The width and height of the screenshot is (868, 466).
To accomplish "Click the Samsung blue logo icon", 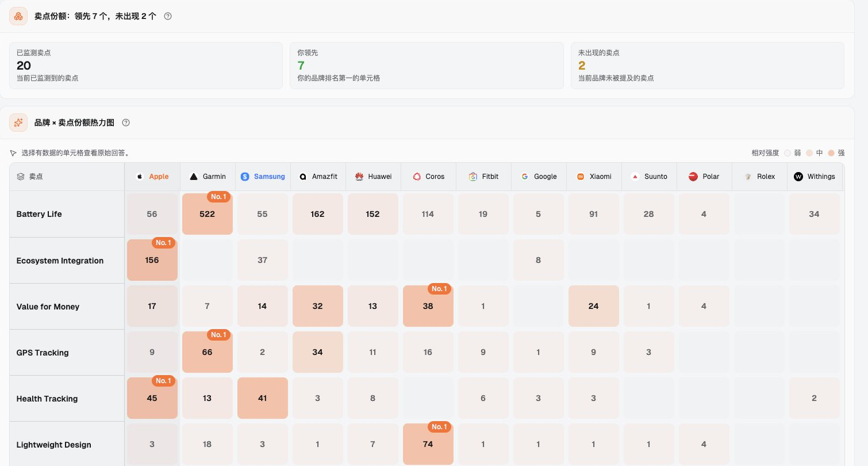I will pos(245,177).
